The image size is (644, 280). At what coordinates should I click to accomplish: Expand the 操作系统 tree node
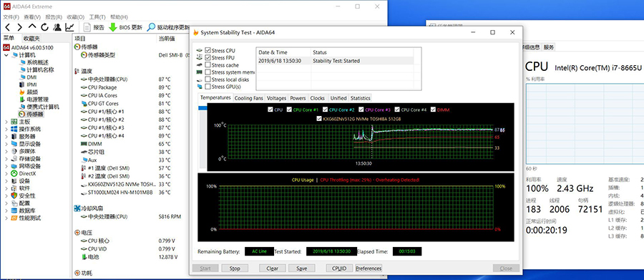(6, 129)
